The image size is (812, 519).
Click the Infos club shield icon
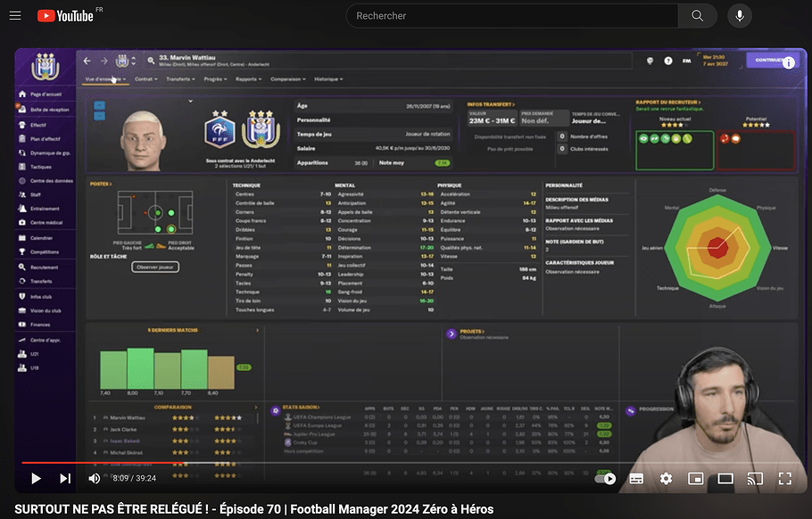[22, 296]
